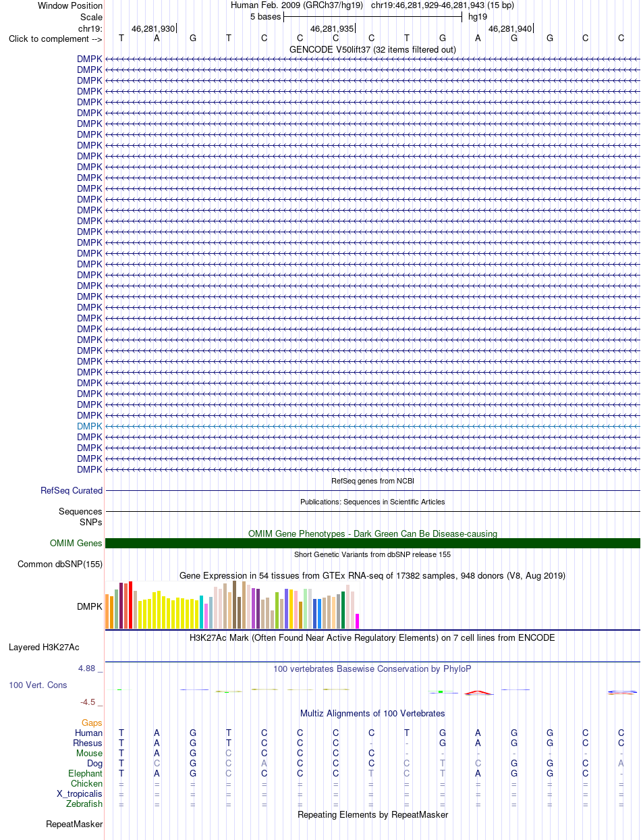641x840 pixels.
Task: Click the "Window Position" label
Action: 70,6
